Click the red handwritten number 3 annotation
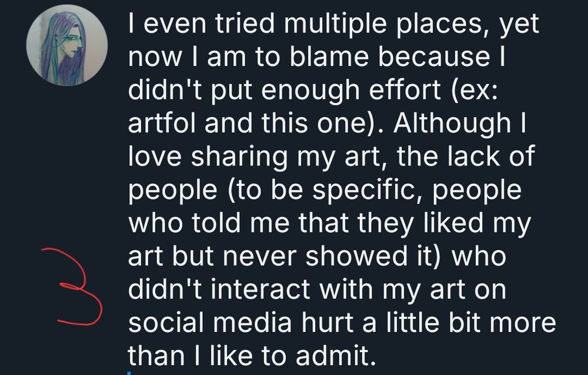 point(76,287)
